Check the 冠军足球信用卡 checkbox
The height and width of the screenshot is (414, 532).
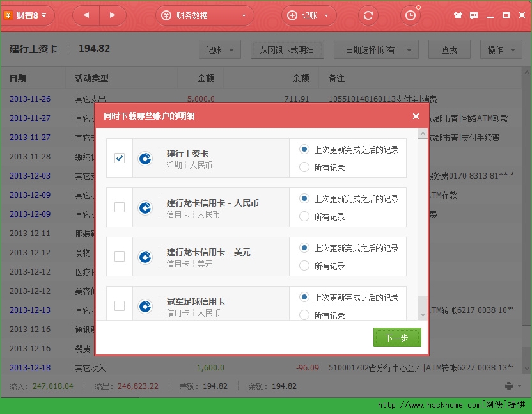pos(120,306)
